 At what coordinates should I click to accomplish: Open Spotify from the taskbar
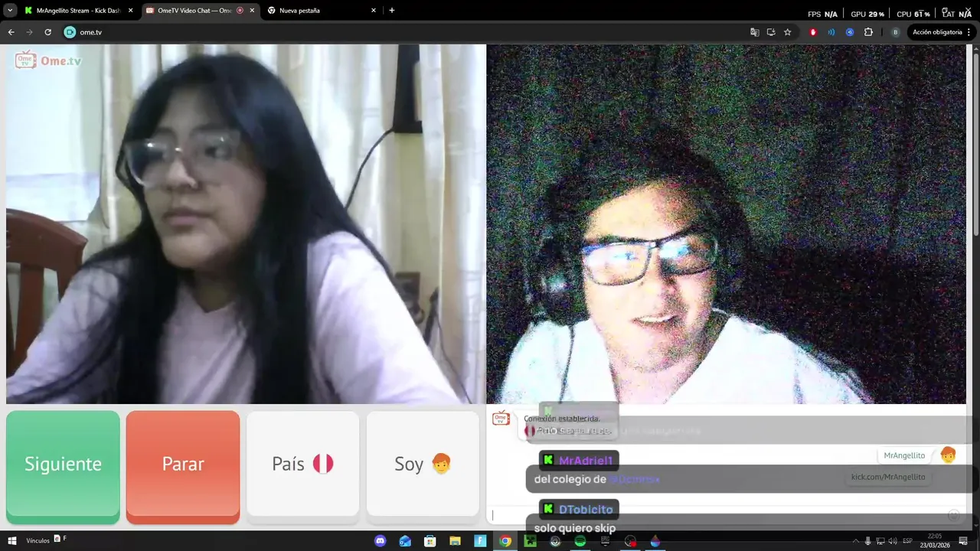point(580,541)
